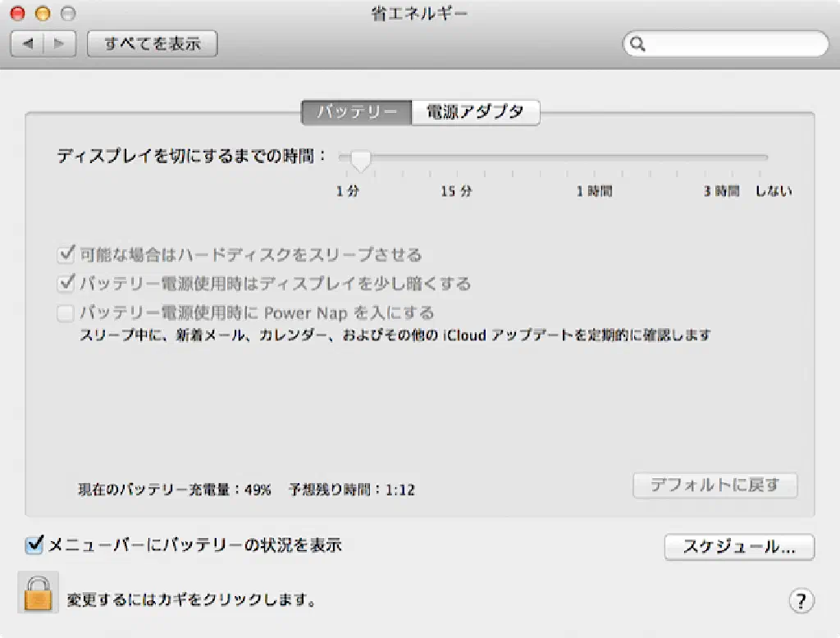Toggle メニューバーにバッテリーの状況を表示 checkbox
The image size is (840, 638).
pos(34,545)
